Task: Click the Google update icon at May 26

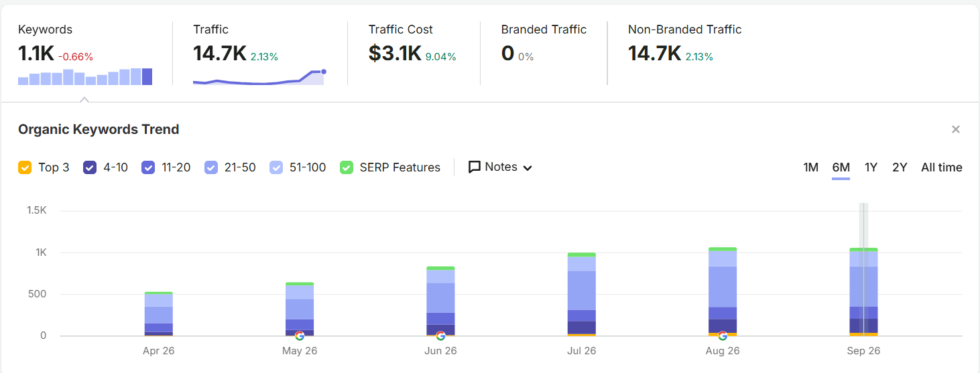Action: click(300, 336)
